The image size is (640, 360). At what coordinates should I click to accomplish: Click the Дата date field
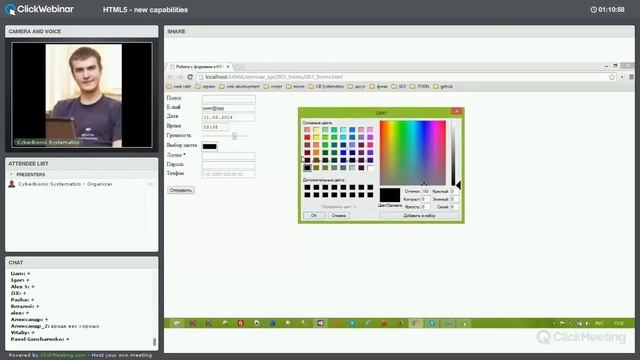(229, 117)
